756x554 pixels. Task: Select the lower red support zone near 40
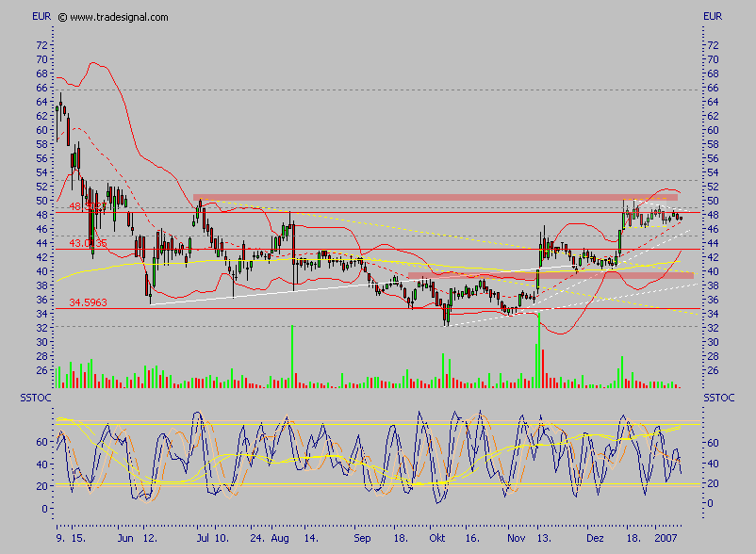click(551, 275)
